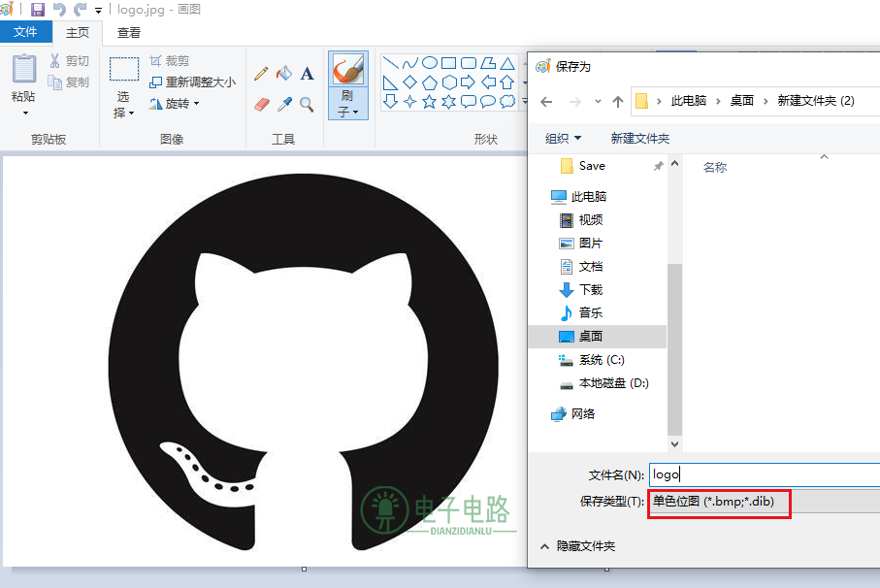
Task: Open the Save as type (保存类型) combo box
Action: pyautogui.click(x=765, y=501)
